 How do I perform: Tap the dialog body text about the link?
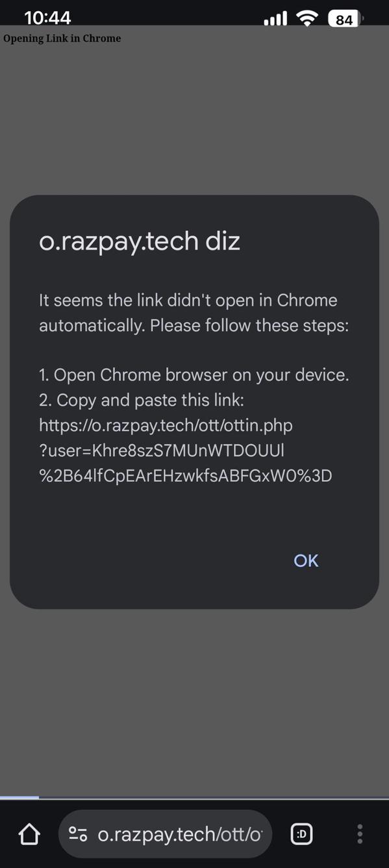click(188, 312)
